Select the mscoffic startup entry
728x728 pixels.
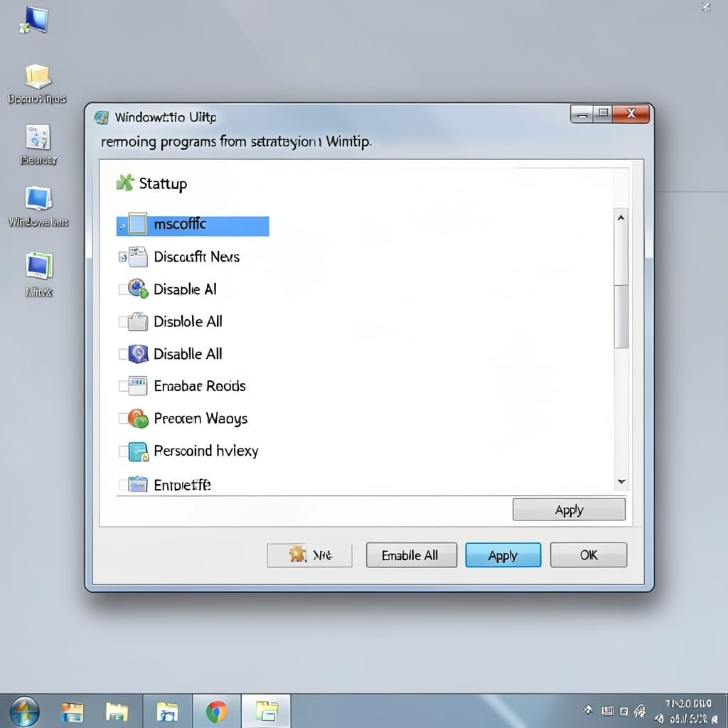(x=192, y=225)
